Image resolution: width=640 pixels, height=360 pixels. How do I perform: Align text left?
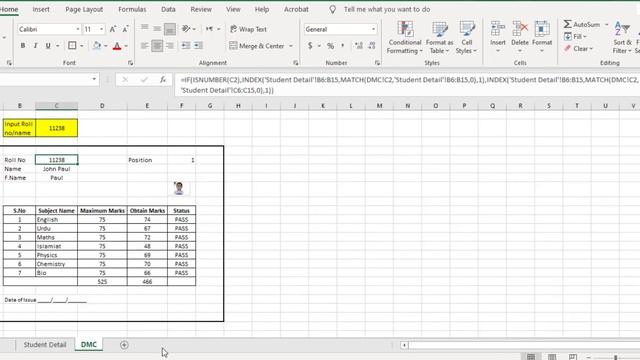(144, 46)
